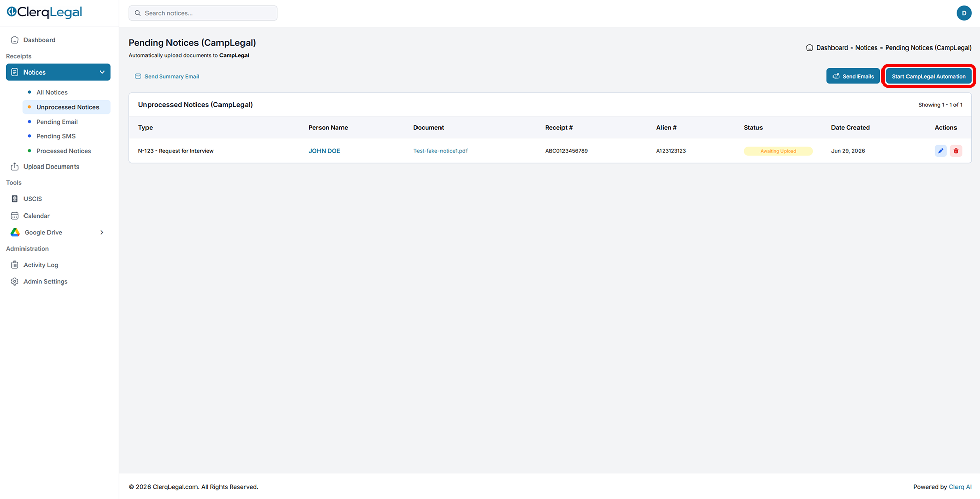980x499 pixels.
Task: Click the Awaiting Upload status badge
Action: coord(778,151)
